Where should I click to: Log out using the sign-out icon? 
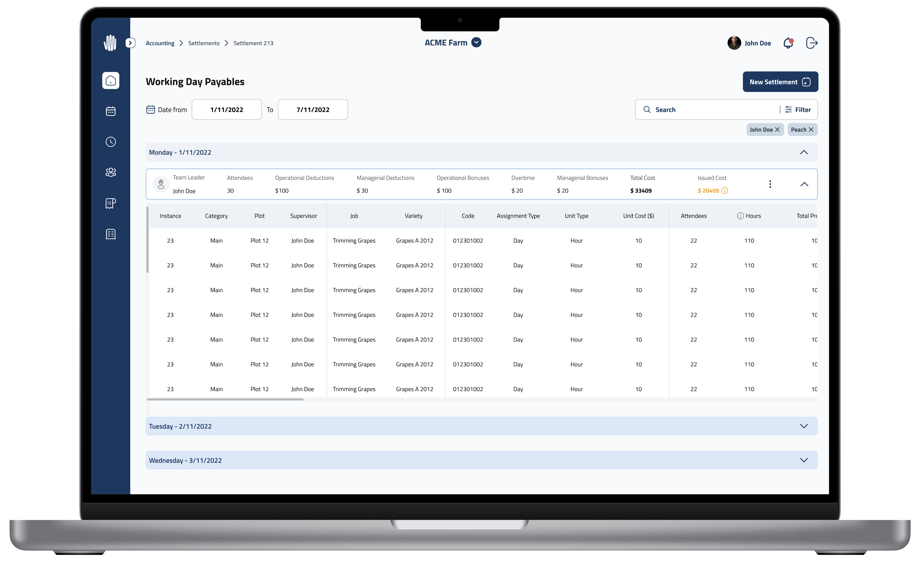[812, 43]
